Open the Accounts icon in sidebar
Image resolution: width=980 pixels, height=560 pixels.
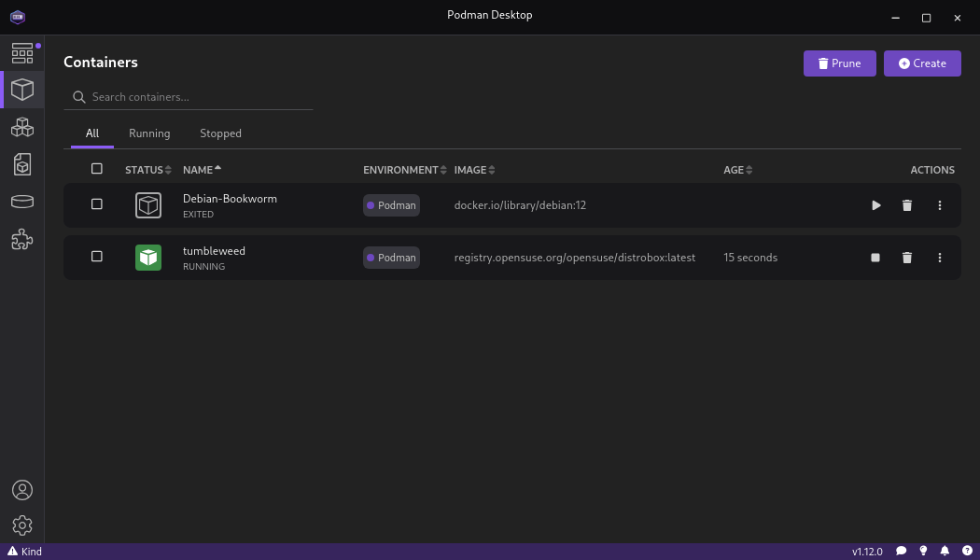21,490
